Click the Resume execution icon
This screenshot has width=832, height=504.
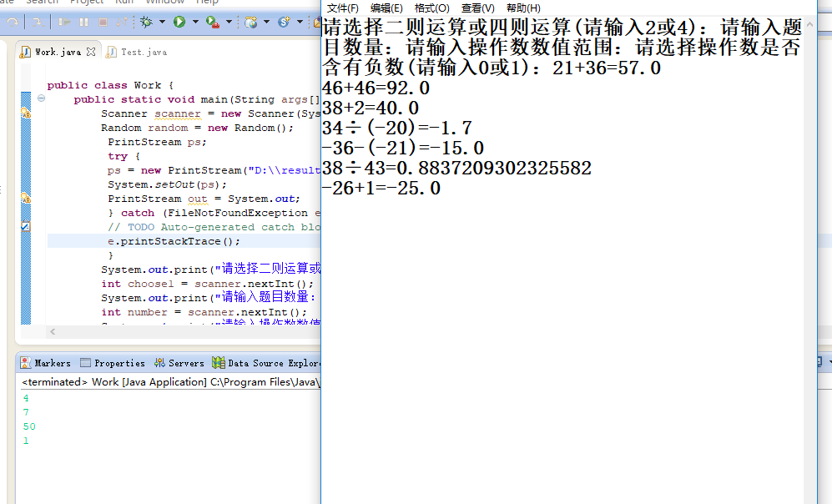(64, 22)
